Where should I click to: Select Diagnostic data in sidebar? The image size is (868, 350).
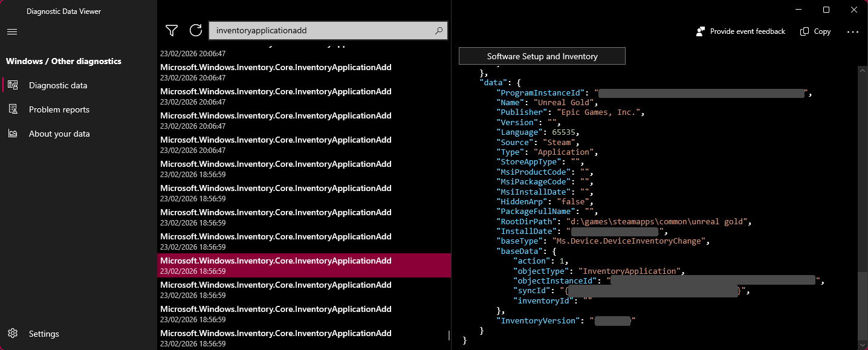58,85
